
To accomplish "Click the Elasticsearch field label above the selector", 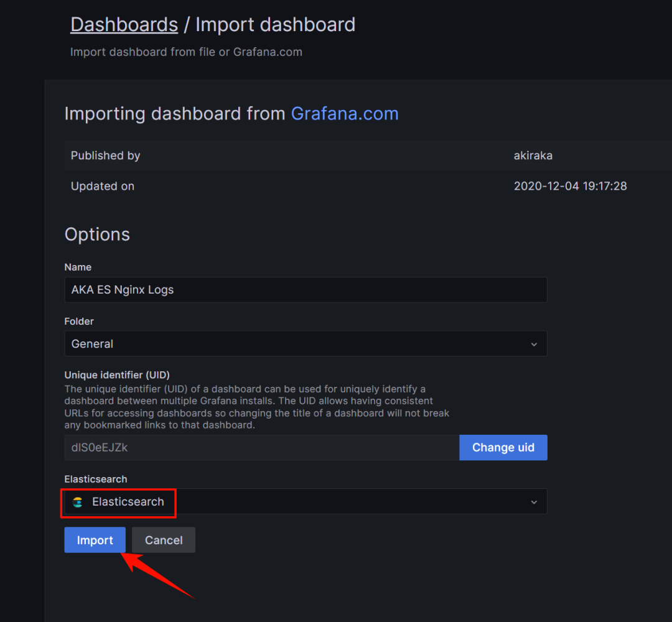I will [x=96, y=479].
